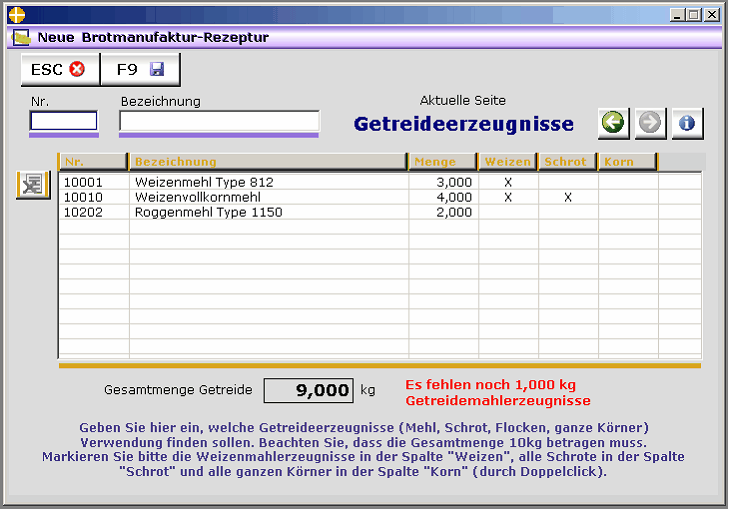Select row number 10202
729x510 pixels.
(x=94, y=212)
